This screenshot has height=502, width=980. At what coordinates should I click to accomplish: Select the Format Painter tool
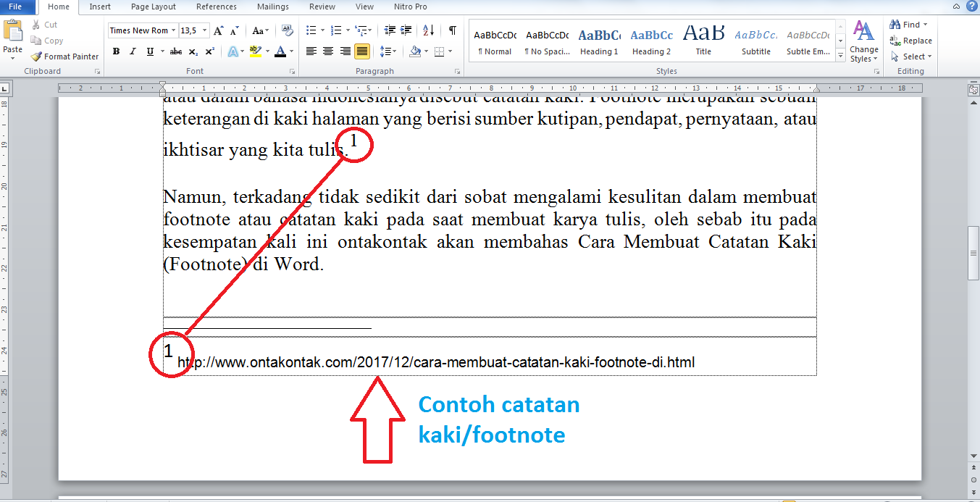click(x=64, y=56)
